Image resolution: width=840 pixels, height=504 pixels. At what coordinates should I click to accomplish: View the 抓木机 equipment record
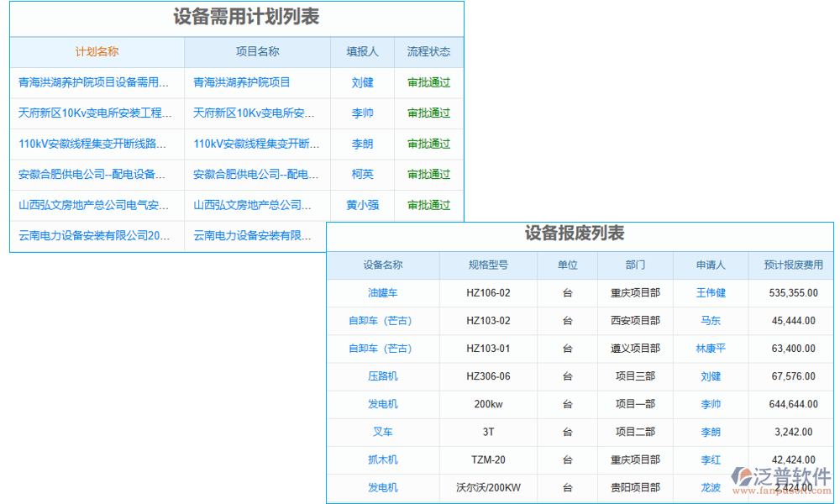click(382, 459)
